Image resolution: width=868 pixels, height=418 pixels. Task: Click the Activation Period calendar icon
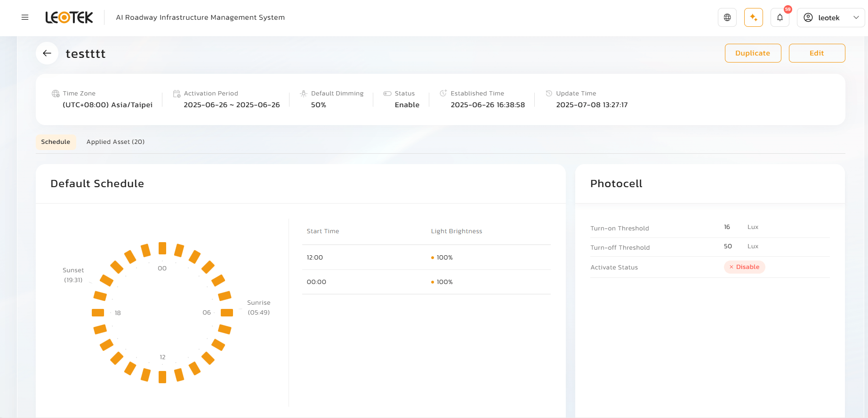[177, 94]
